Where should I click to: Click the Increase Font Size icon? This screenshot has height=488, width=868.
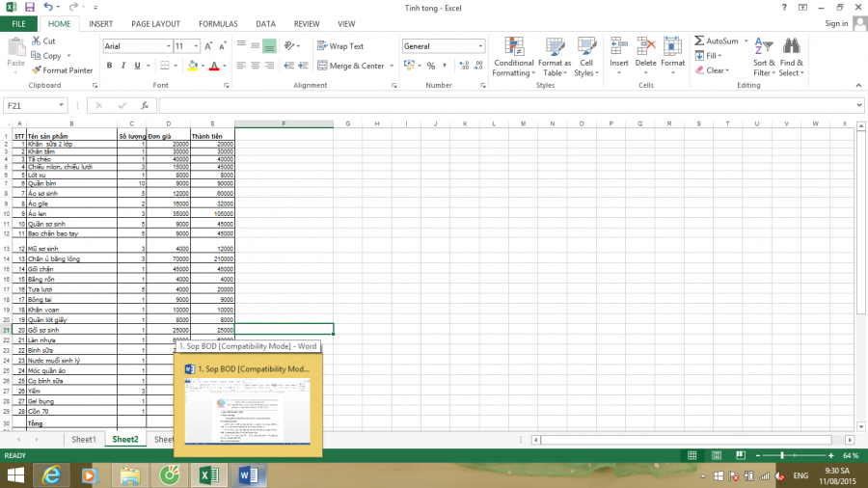(209, 45)
